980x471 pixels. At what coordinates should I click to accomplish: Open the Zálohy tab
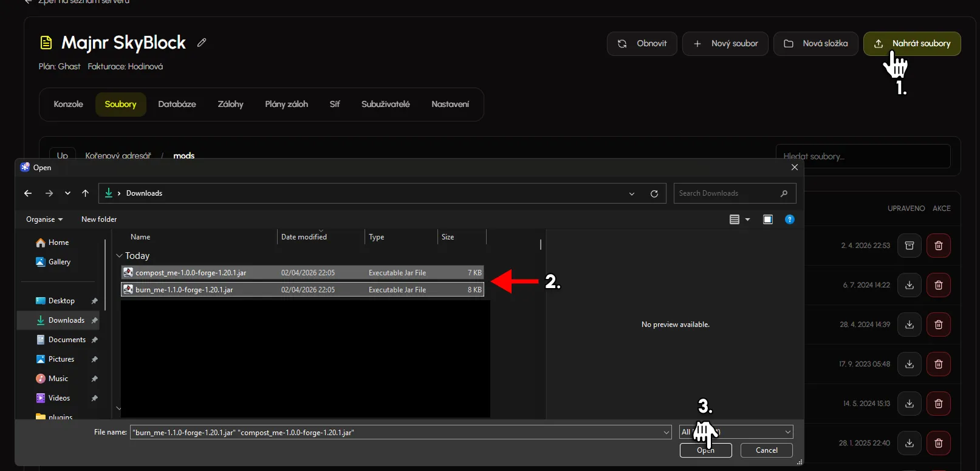[x=230, y=105]
